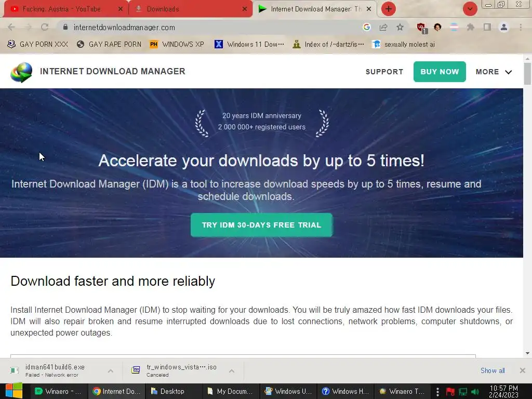
Task: Bookmark this page with the star
Action: coord(400,27)
